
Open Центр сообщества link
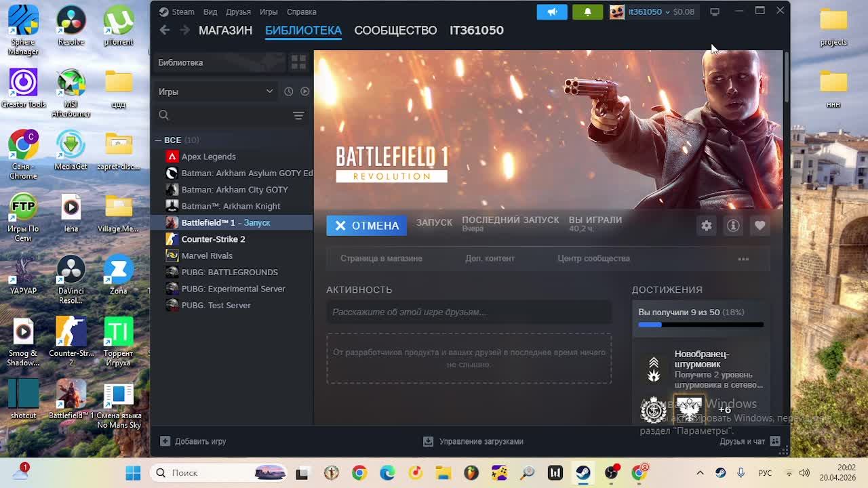pyautogui.click(x=593, y=258)
